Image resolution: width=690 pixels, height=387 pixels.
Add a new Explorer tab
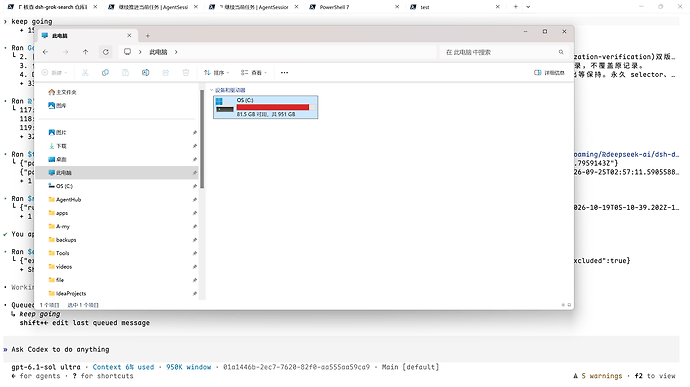click(x=147, y=36)
